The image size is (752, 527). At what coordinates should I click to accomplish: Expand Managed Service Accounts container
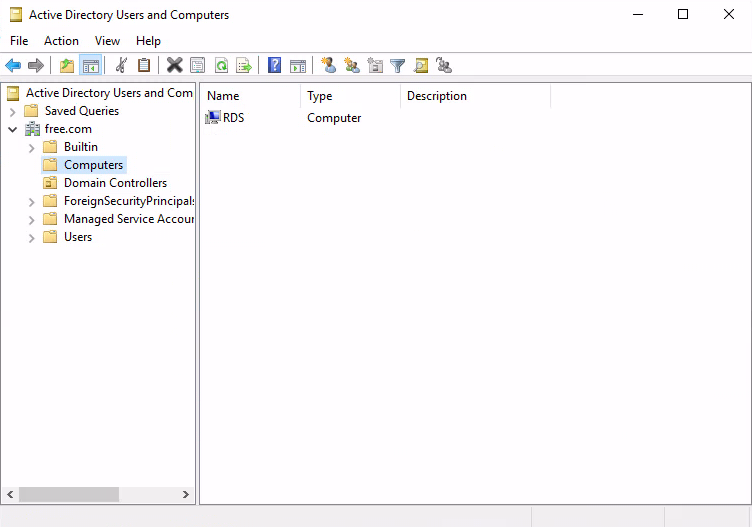click(x=31, y=220)
